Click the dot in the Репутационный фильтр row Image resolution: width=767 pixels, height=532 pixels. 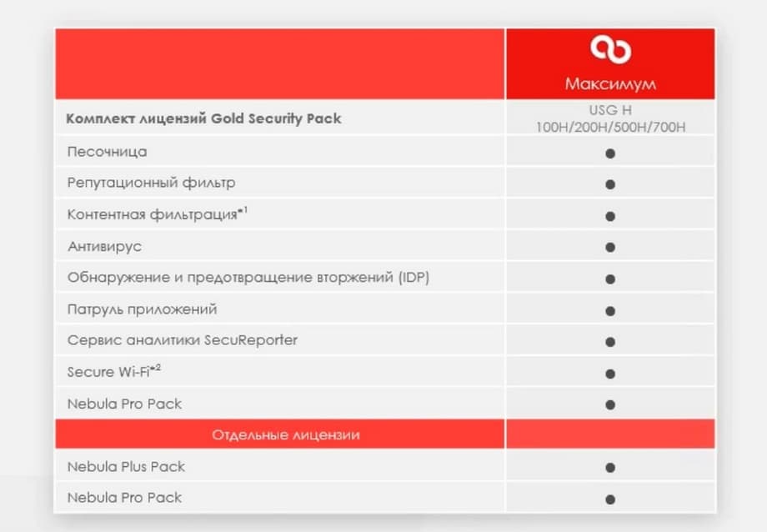click(x=610, y=184)
